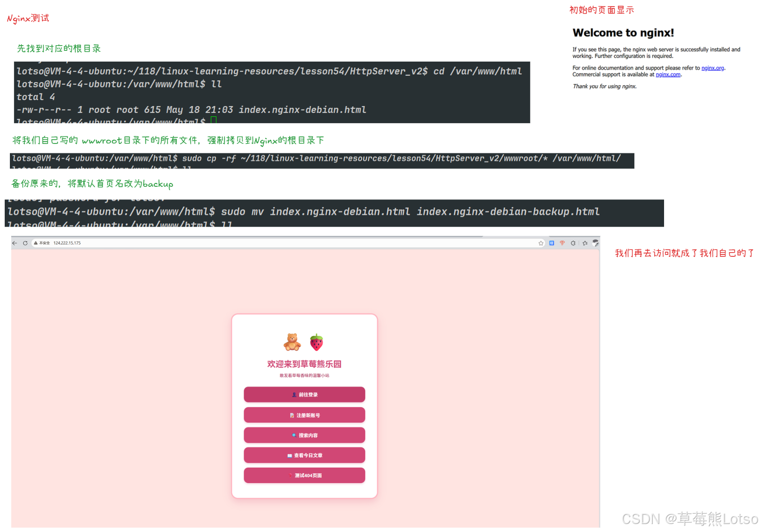This screenshot has height=532, width=760.
Task: Click the not-secure warning triangle icon
Action: (36, 243)
